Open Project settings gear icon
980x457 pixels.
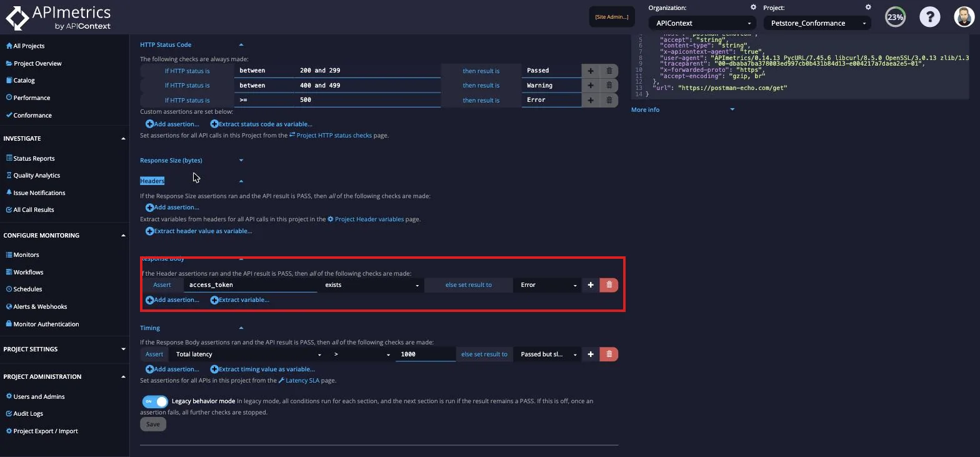coord(868,8)
